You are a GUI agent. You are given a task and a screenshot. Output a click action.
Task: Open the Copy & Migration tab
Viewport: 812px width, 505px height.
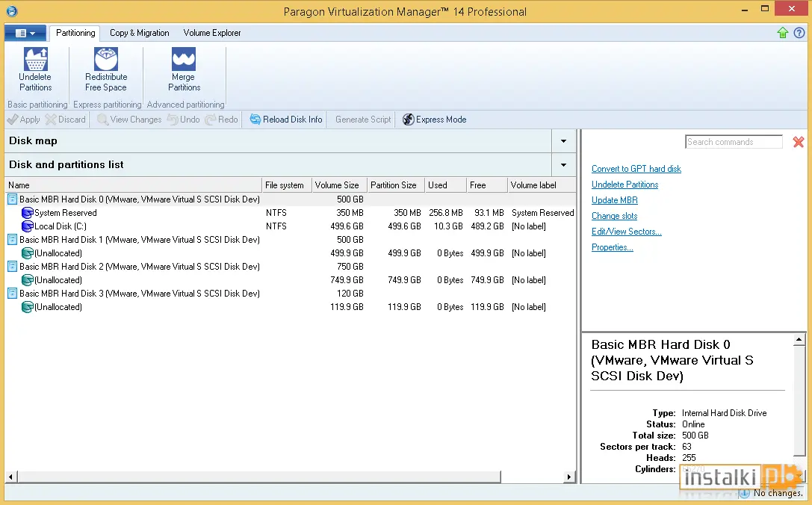point(139,33)
